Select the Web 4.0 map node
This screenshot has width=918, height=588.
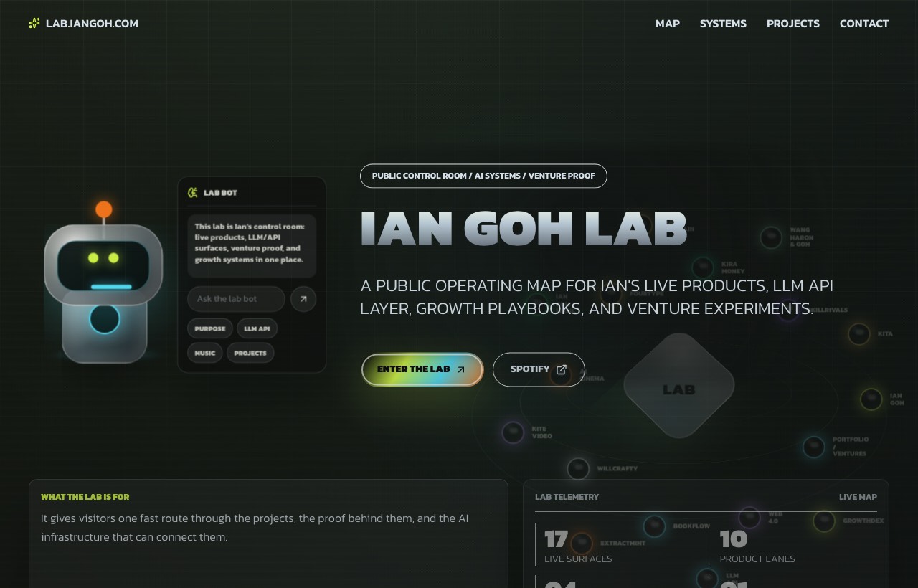tap(749, 517)
